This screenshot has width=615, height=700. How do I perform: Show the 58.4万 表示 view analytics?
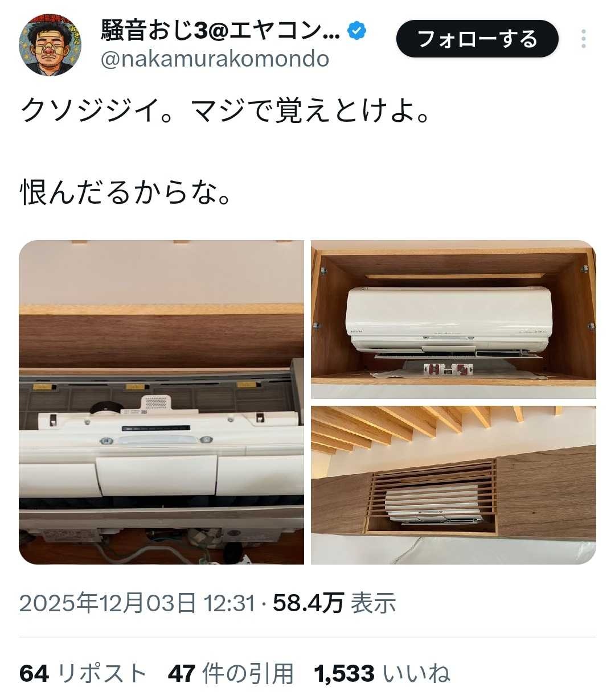click(x=334, y=603)
